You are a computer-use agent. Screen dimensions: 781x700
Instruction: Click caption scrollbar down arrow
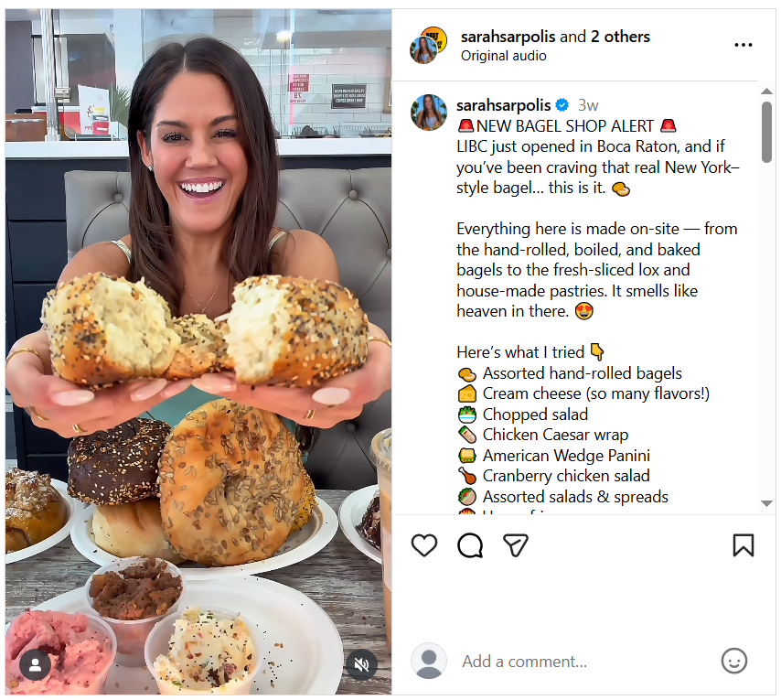click(x=766, y=503)
